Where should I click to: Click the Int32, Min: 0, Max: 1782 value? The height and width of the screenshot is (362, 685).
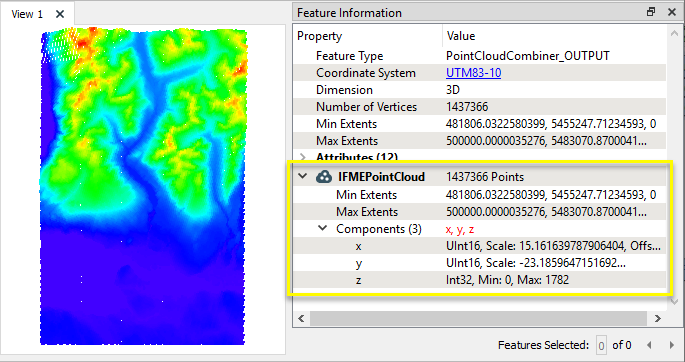[507, 280]
